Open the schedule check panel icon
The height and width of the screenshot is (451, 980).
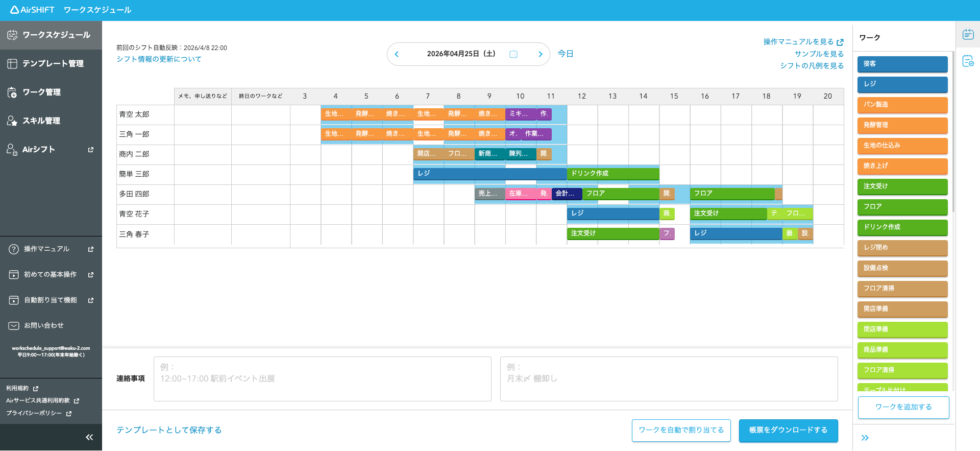point(968,61)
